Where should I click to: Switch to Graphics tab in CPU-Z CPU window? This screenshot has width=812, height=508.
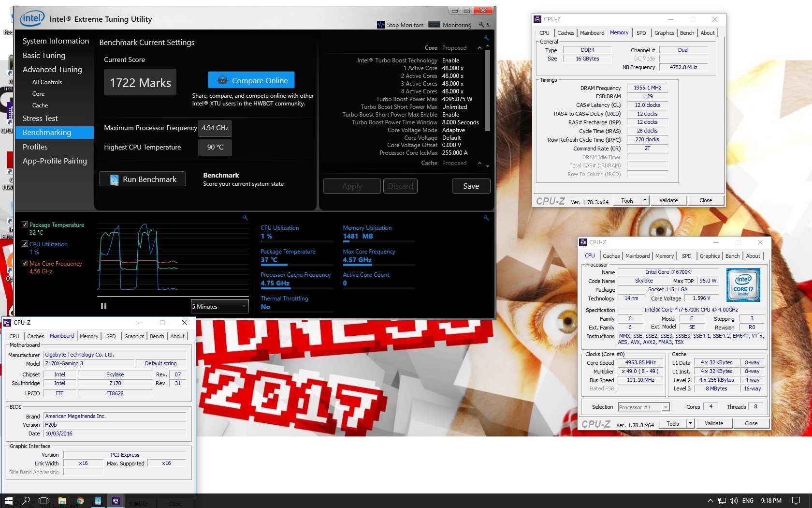point(710,256)
